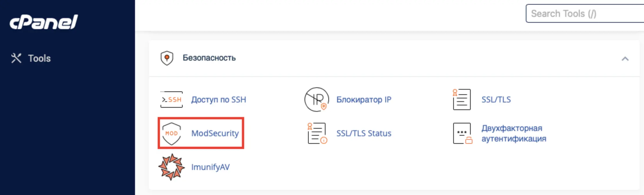Image resolution: width=644 pixels, height=195 pixels.
Task: Open the IP Blocker icon
Action: pyautogui.click(x=317, y=100)
